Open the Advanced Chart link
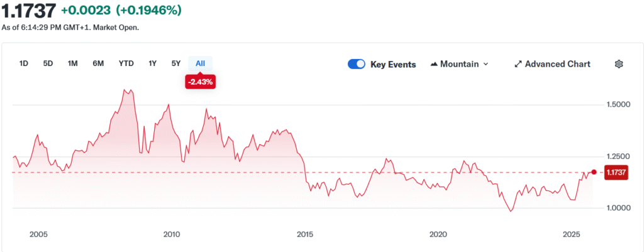The image size is (644, 252). pyautogui.click(x=557, y=64)
